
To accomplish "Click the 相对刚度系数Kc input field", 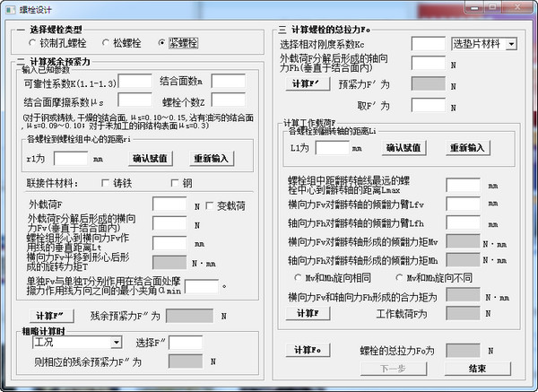I will (429, 44).
